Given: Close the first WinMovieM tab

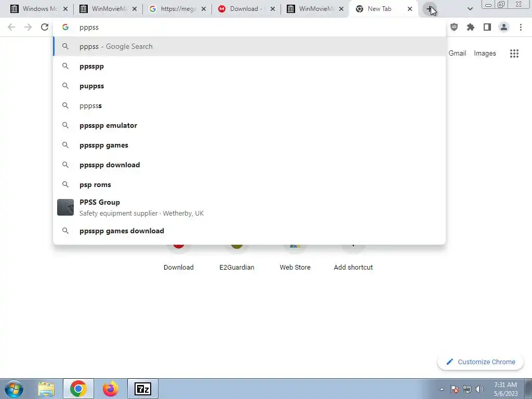Looking at the screenshot, I should click(x=135, y=9).
